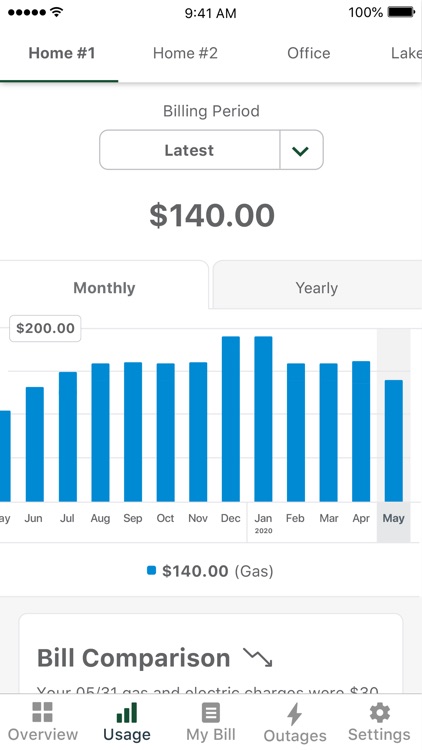Expand the Billing Period chevron arrow

[300, 150]
